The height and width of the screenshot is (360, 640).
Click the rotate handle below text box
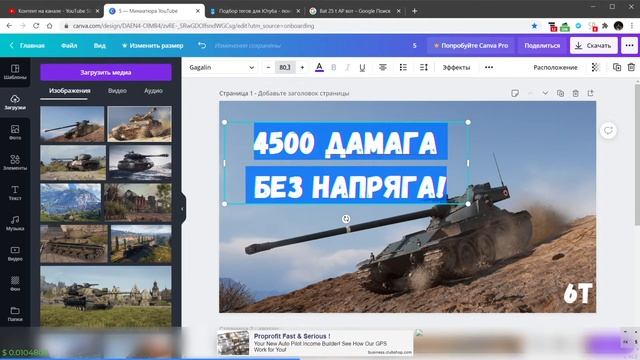point(346,219)
